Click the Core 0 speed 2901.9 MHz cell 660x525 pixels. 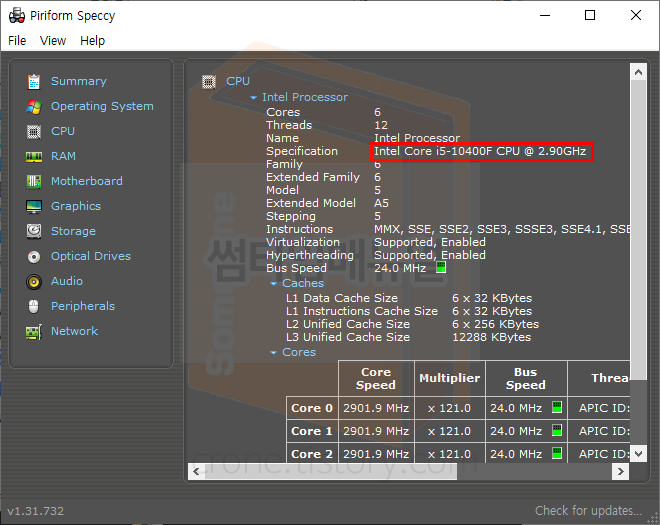[376, 408]
